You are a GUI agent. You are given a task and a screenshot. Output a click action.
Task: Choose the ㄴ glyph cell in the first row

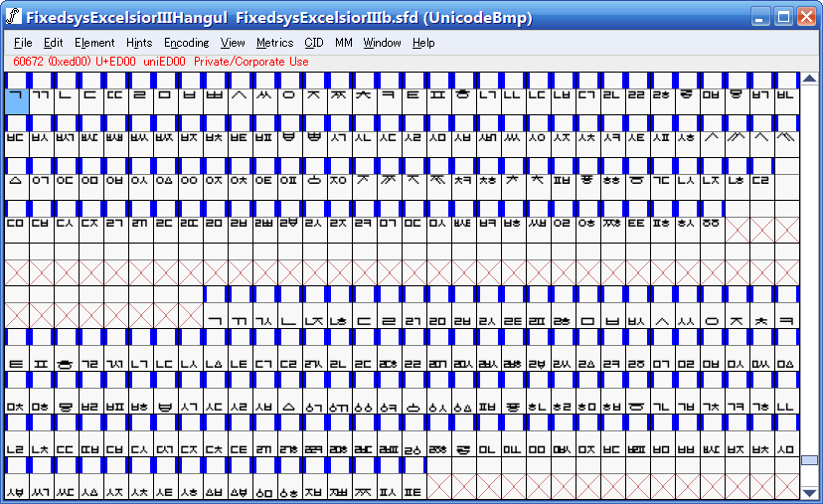pos(66,96)
